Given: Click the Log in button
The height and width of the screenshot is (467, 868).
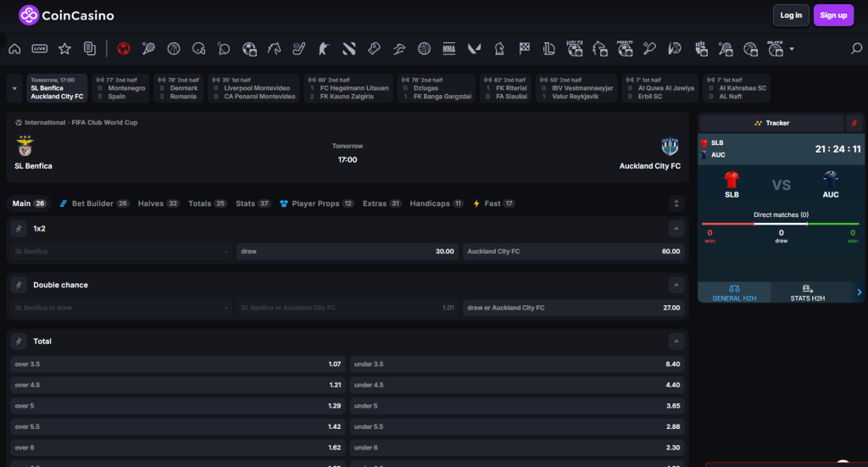Looking at the screenshot, I should pyautogui.click(x=791, y=15).
